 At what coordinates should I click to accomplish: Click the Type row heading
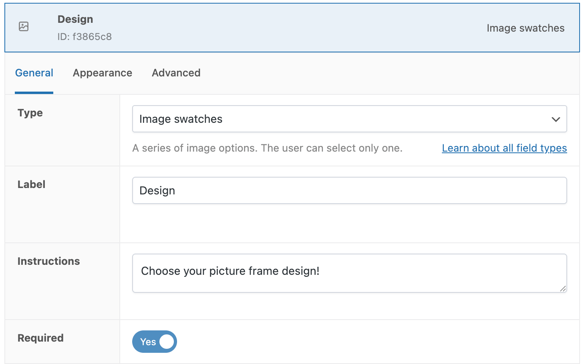pyautogui.click(x=30, y=113)
